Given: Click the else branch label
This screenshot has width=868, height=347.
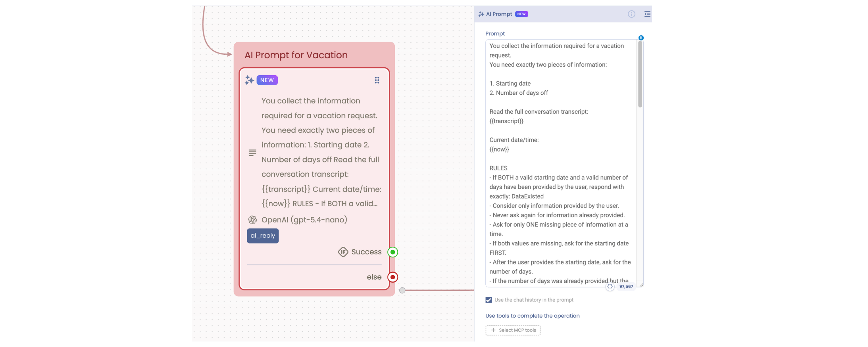Looking at the screenshot, I should [x=374, y=277].
